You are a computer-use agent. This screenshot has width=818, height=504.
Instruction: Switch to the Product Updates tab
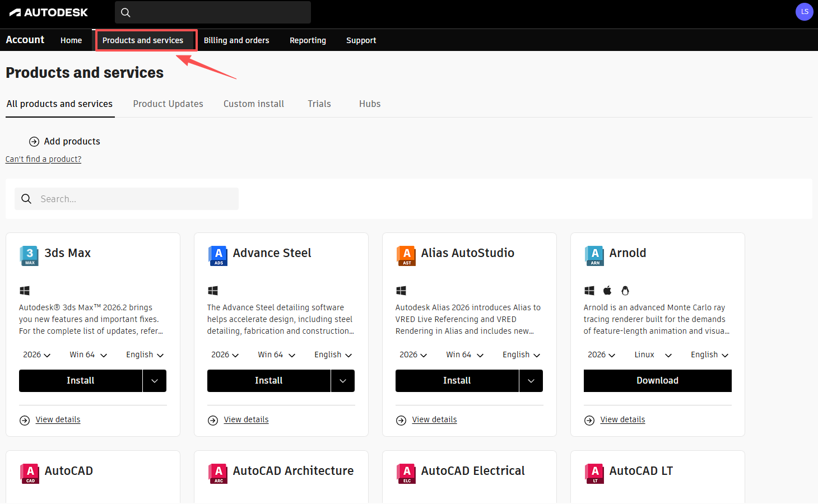pyautogui.click(x=168, y=104)
